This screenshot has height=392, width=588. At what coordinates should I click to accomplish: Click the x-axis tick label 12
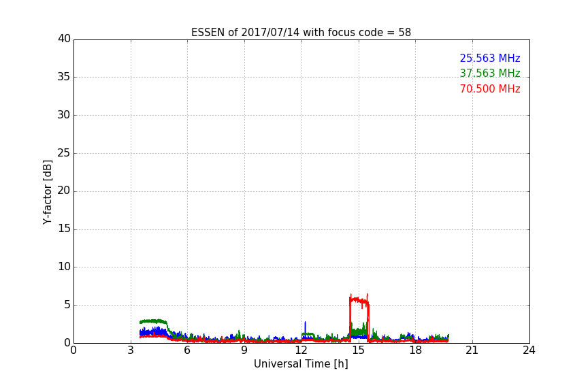[x=301, y=350]
